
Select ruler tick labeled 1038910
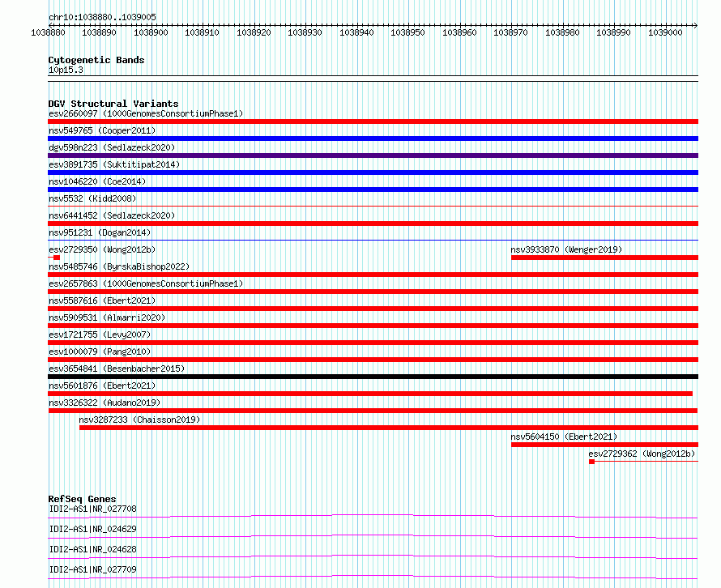(x=202, y=32)
